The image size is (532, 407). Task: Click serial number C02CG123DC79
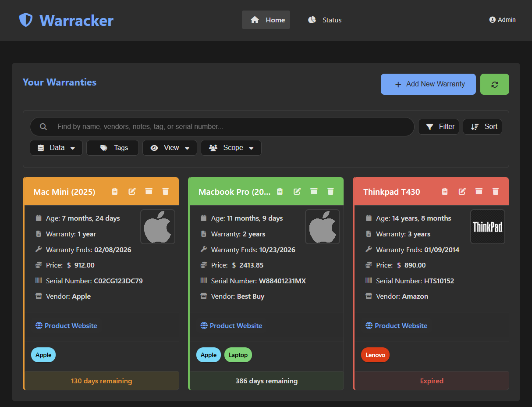[118, 281]
